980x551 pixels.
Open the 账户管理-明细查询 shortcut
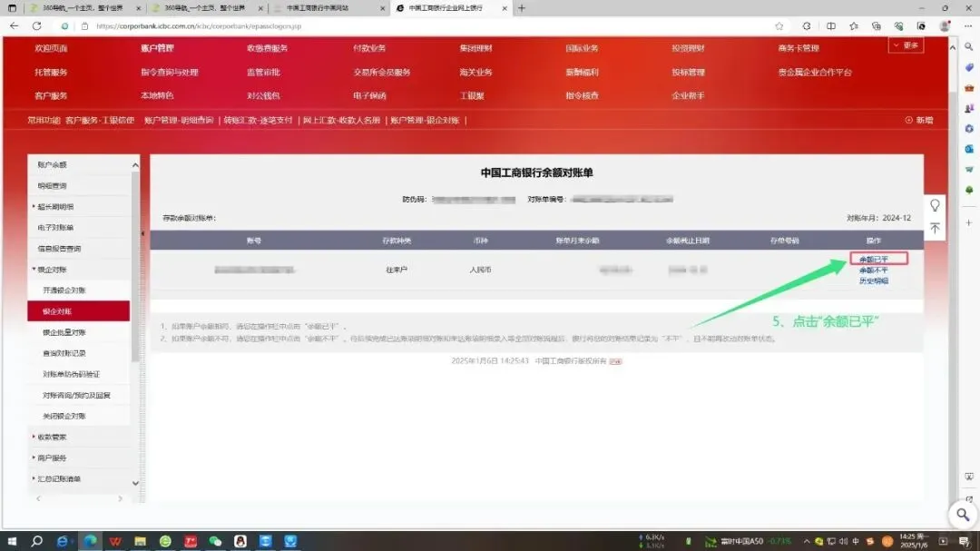click(x=179, y=120)
